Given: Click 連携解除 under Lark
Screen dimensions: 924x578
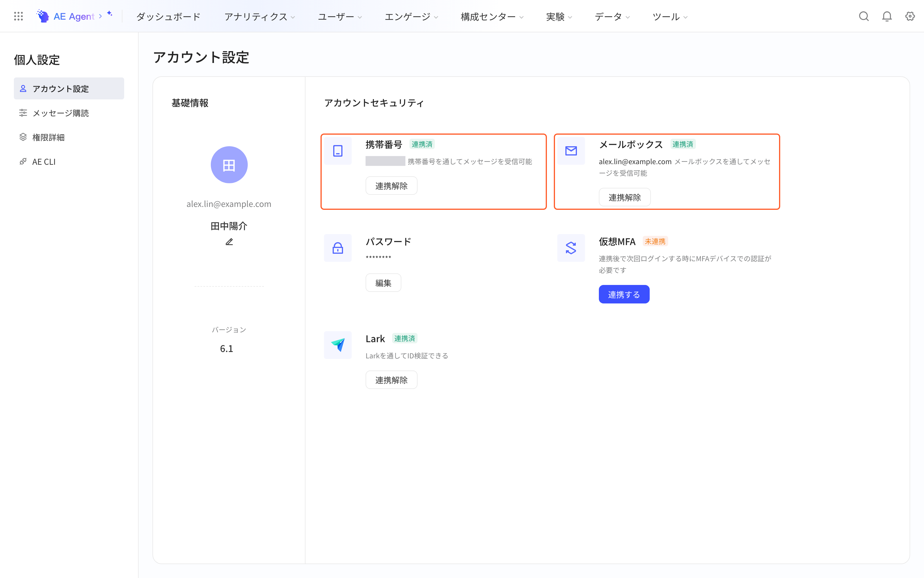Looking at the screenshot, I should pyautogui.click(x=391, y=380).
